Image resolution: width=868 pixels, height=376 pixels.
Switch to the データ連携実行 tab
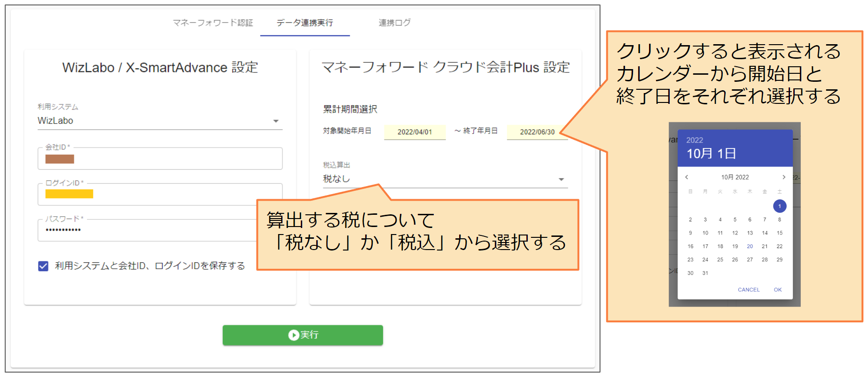coord(305,23)
